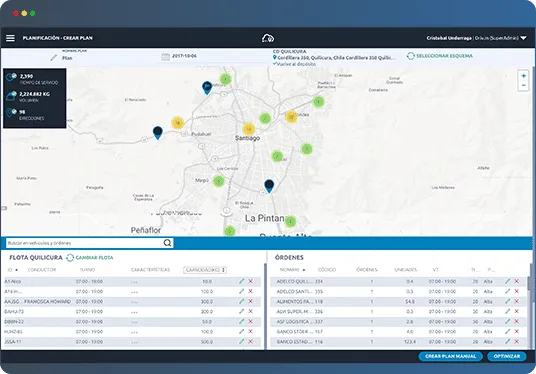
Task: Sort orders by Nombre column
Action: 292,270
